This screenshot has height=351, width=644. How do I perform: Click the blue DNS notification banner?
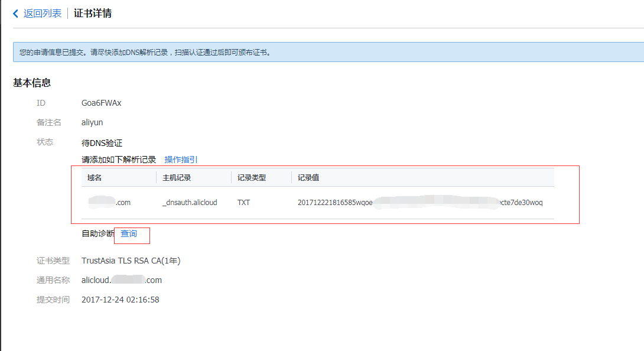coord(328,52)
